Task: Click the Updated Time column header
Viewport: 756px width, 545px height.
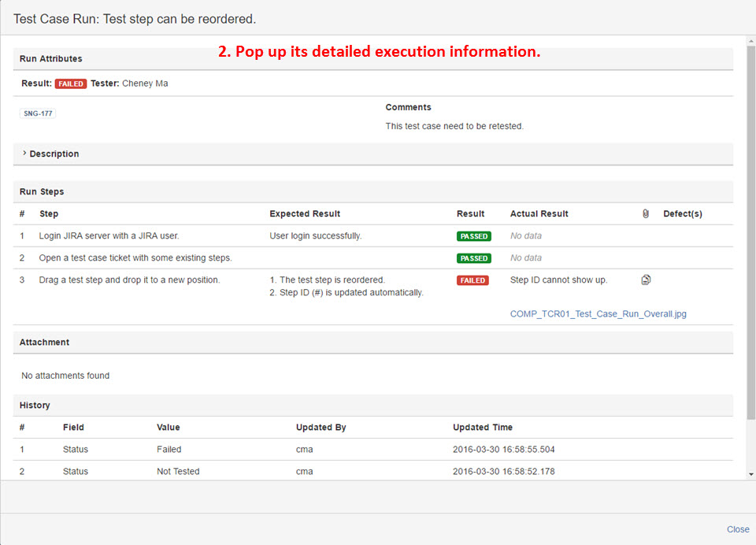Action: click(x=482, y=427)
